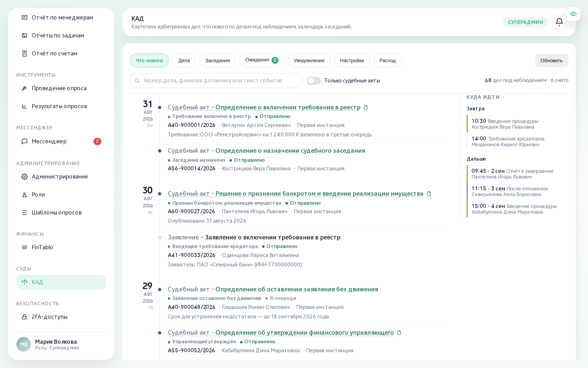Open the 'Уведомления' tab
This screenshot has width=588, height=368.
tap(309, 60)
